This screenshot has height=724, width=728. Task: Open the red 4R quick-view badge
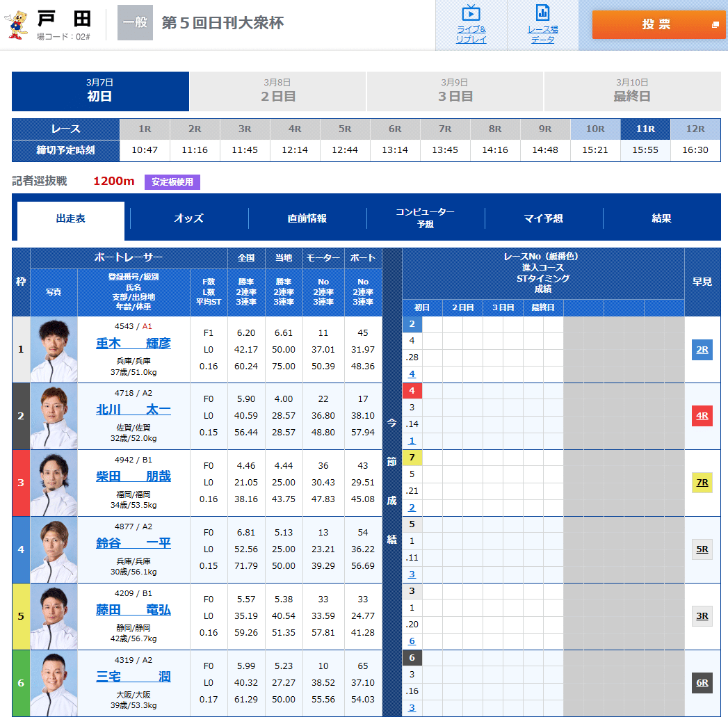(x=702, y=416)
